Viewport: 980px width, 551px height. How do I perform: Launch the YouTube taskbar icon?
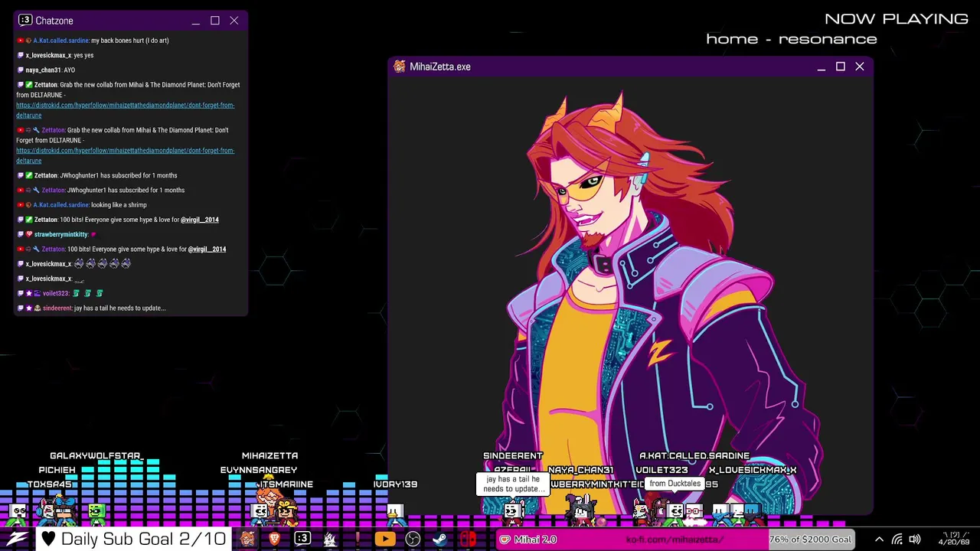click(385, 540)
